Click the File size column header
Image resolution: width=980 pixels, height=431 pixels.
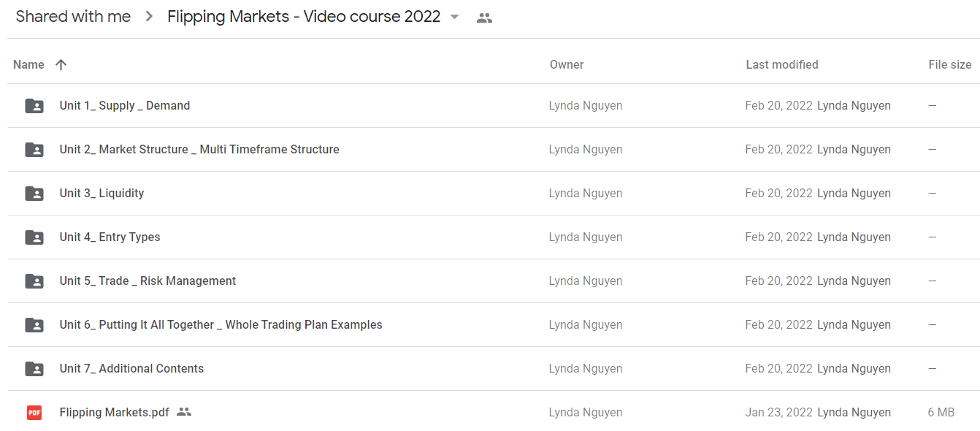pyautogui.click(x=949, y=64)
